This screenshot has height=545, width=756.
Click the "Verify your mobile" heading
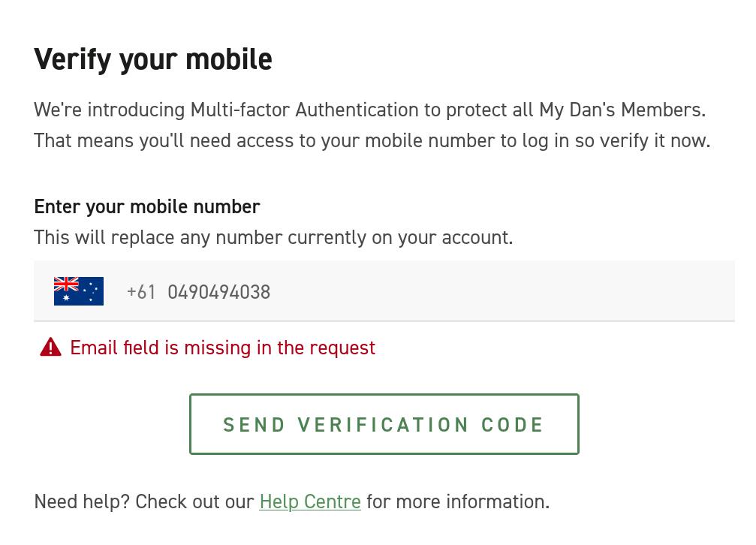(153, 59)
